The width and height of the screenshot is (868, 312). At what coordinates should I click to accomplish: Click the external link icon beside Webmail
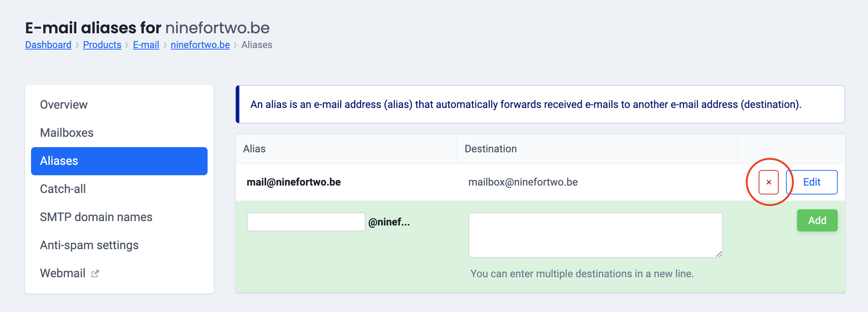[x=95, y=274]
